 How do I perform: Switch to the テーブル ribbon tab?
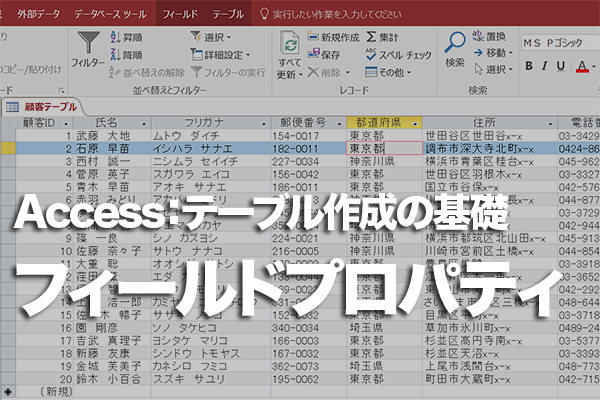tap(228, 14)
